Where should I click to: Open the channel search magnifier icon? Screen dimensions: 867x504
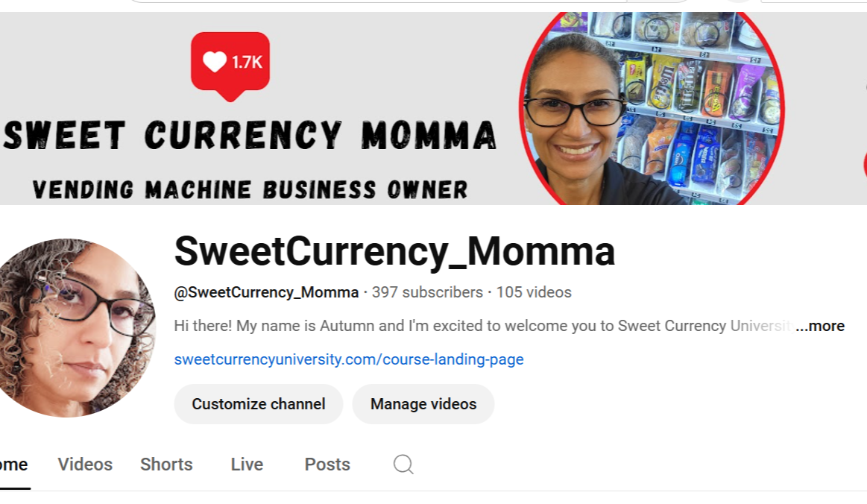point(403,464)
